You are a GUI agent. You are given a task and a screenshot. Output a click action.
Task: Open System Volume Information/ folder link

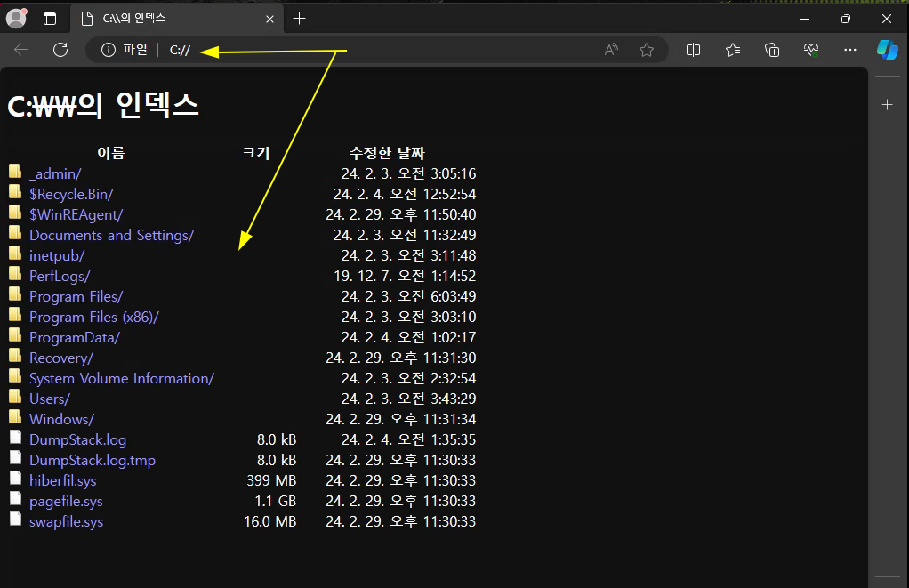point(122,379)
